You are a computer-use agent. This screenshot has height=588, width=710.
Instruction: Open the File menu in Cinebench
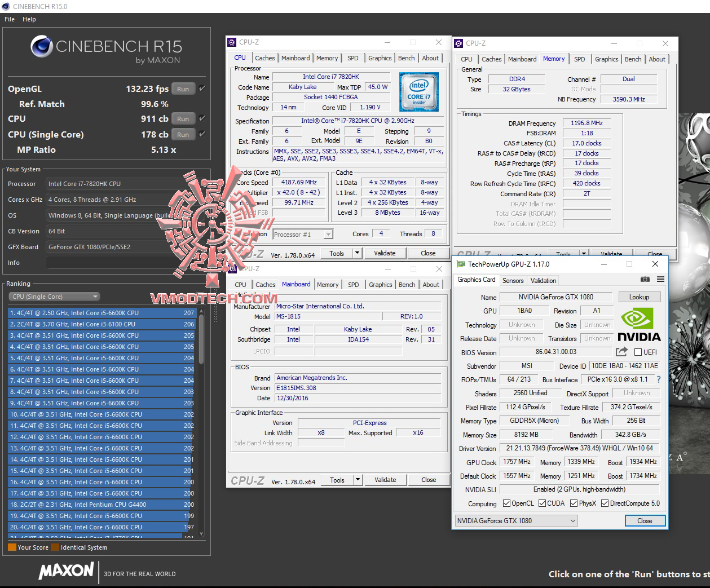tap(10, 19)
